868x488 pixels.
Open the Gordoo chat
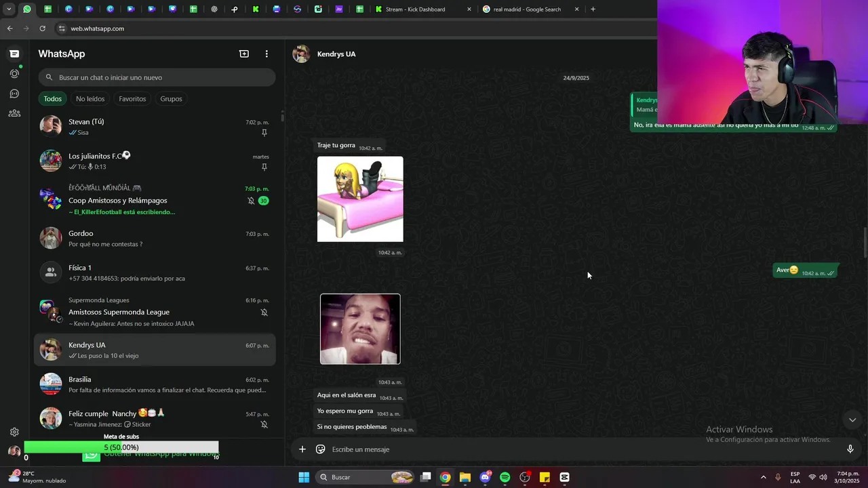(x=155, y=238)
